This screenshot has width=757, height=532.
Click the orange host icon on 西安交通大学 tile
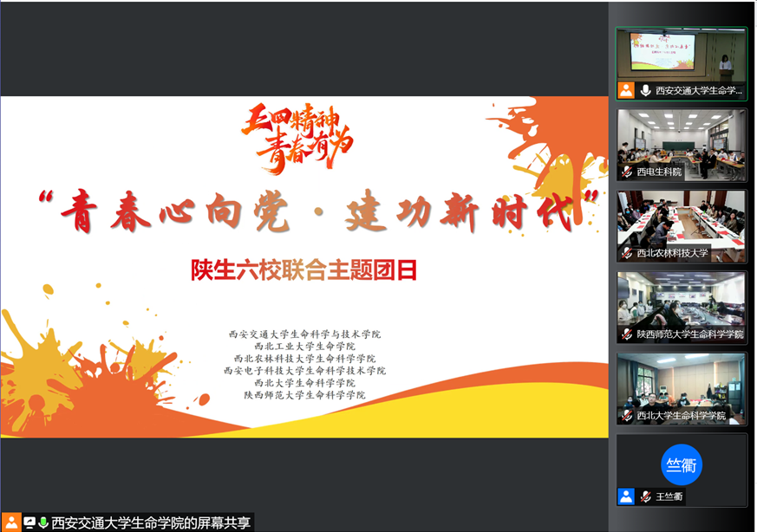[x=626, y=90]
